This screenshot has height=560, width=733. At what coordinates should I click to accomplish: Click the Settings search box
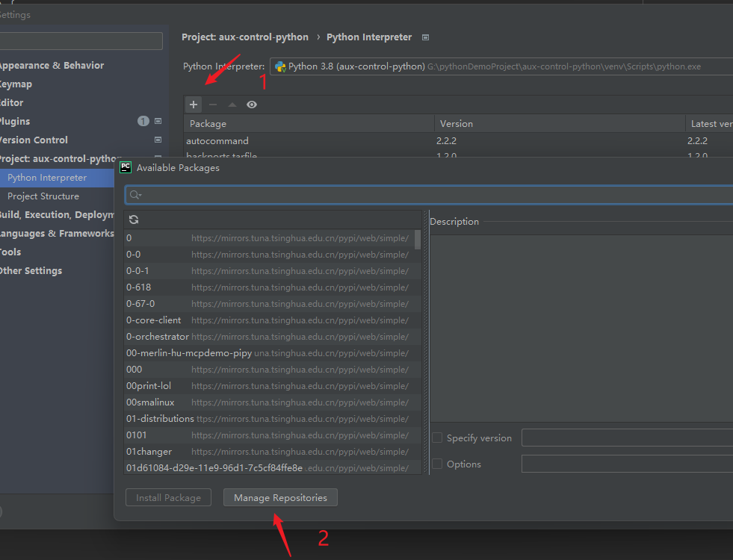[81, 41]
